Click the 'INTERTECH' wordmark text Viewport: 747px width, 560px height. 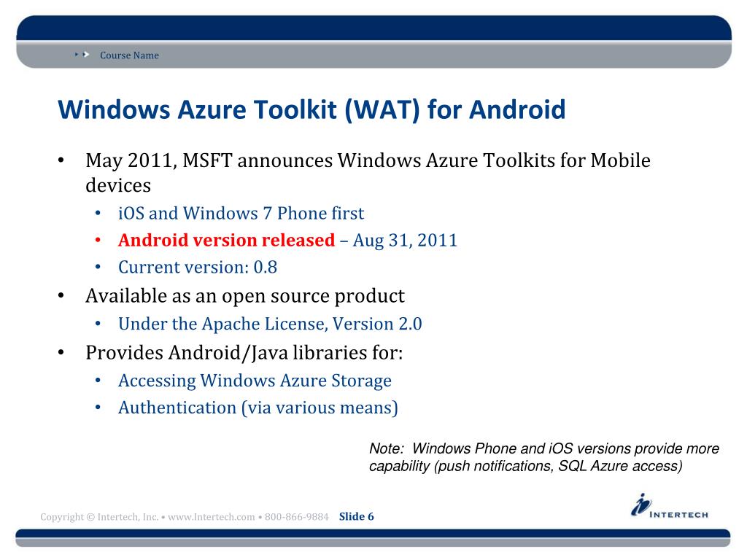679,515
